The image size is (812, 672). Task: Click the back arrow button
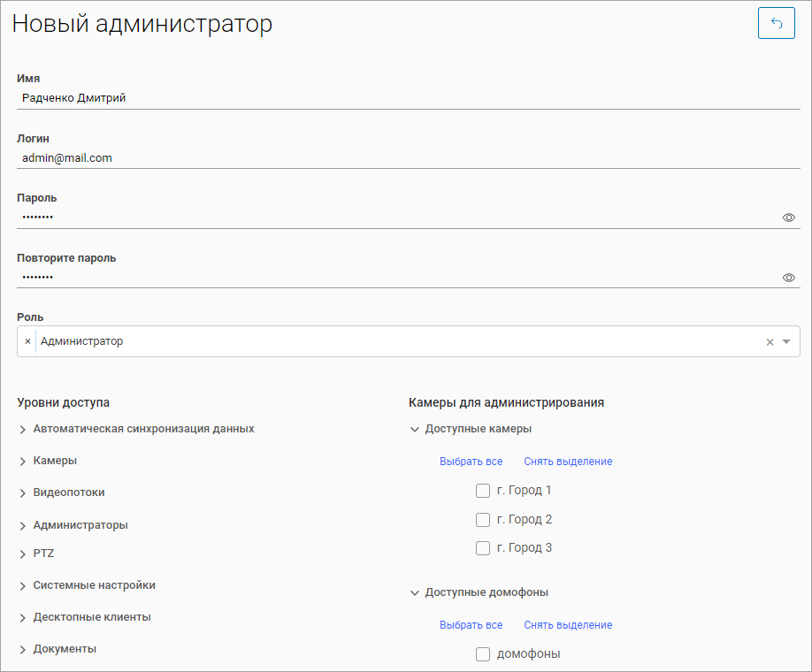tap(776, 24)
